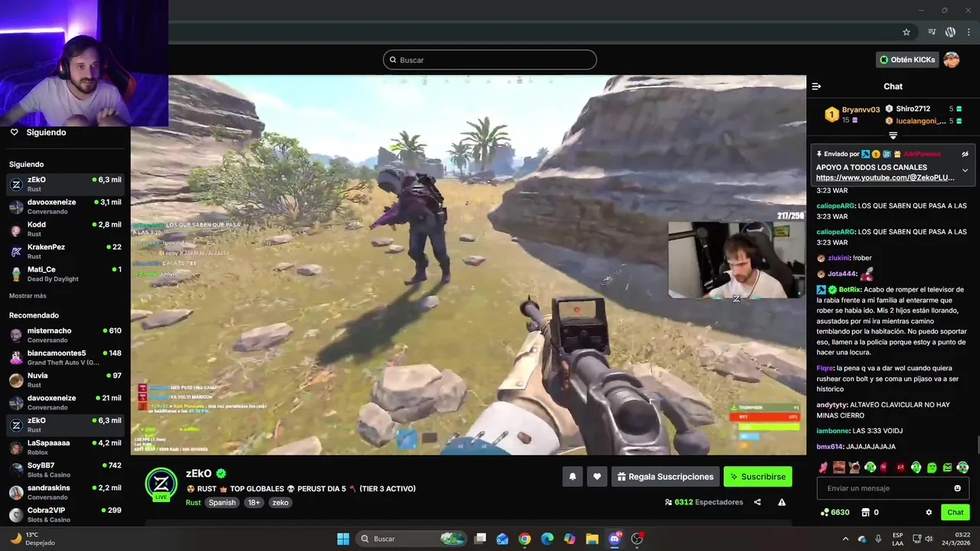The width and height of the screenshot is (980, 551).
Task: Collapse the chat panel with the arrow icon
Action: pos(816,86)
